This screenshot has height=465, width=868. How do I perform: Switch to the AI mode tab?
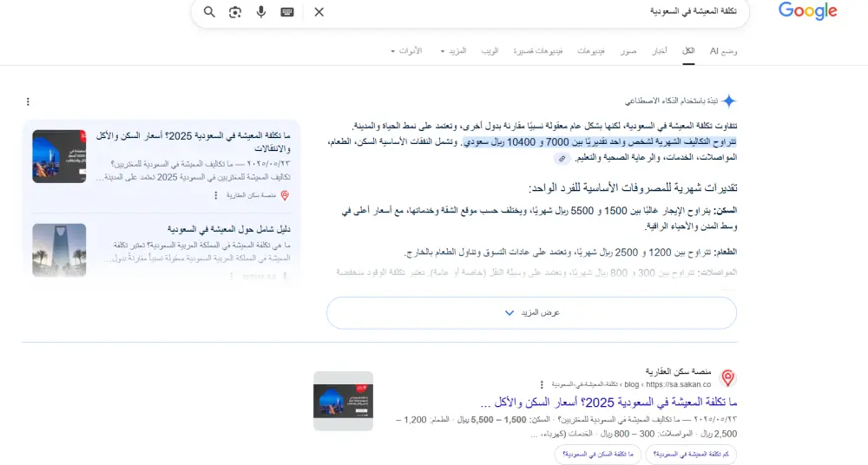point(724,51)
